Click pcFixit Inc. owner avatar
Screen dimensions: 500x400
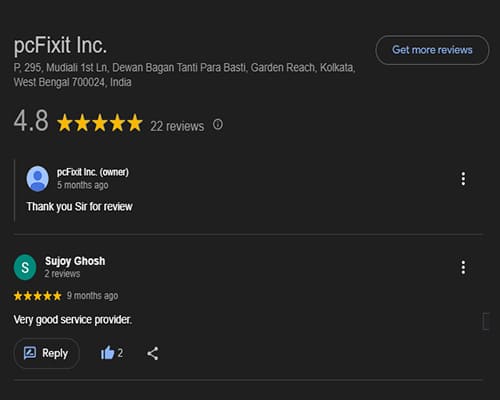click(x=38, y=179)
